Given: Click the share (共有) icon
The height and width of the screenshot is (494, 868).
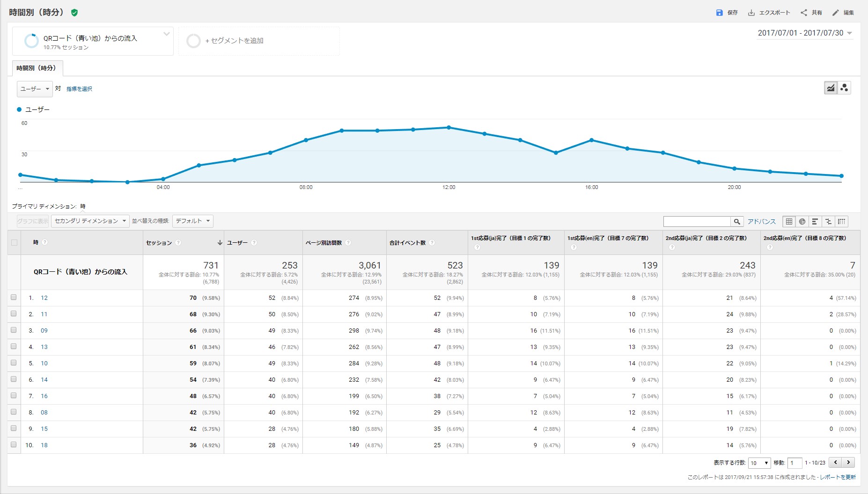Looking at the screenshot, I should point(804,13).
